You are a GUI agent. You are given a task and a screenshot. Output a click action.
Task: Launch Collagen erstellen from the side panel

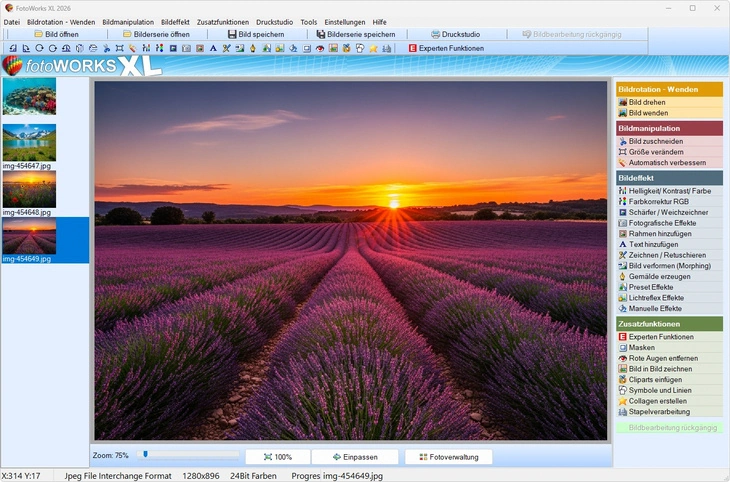(x=657, y=401)
